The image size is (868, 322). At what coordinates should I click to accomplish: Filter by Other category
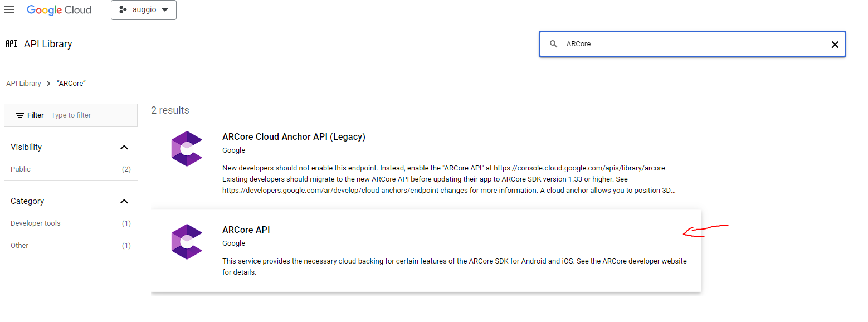(x=19, y=245)
